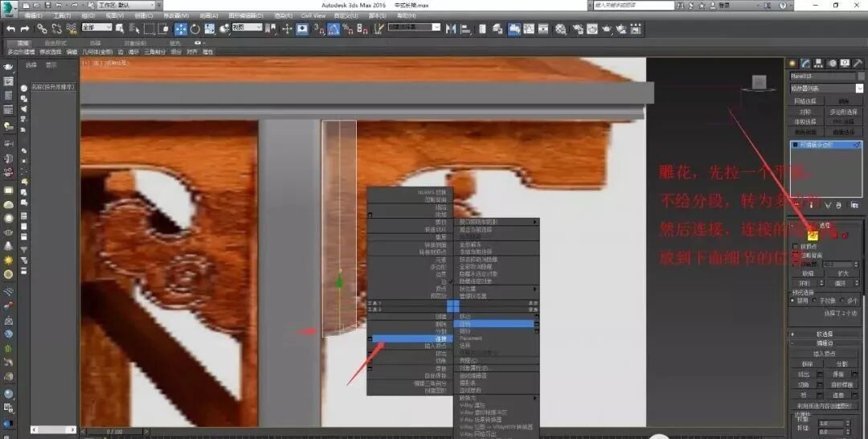
Task: Open the Select by Name dialog icon
Action: (134, 29)
